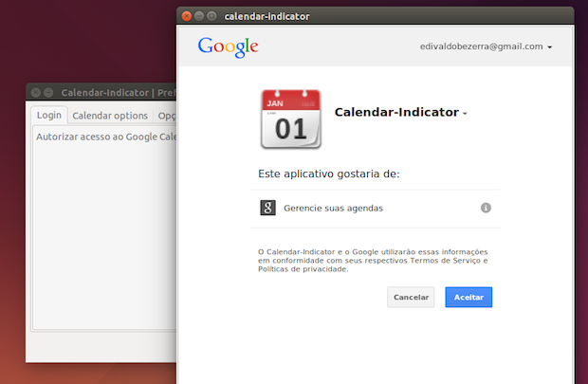
Task: Click the Calendar-Indicator calendar app icon
Action: 291,119
